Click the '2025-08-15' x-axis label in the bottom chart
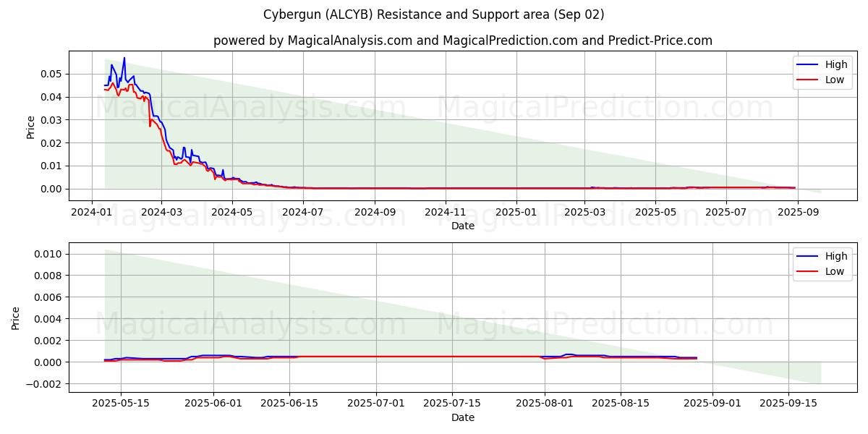The image size is (868, 434). (x=620, y=404)
